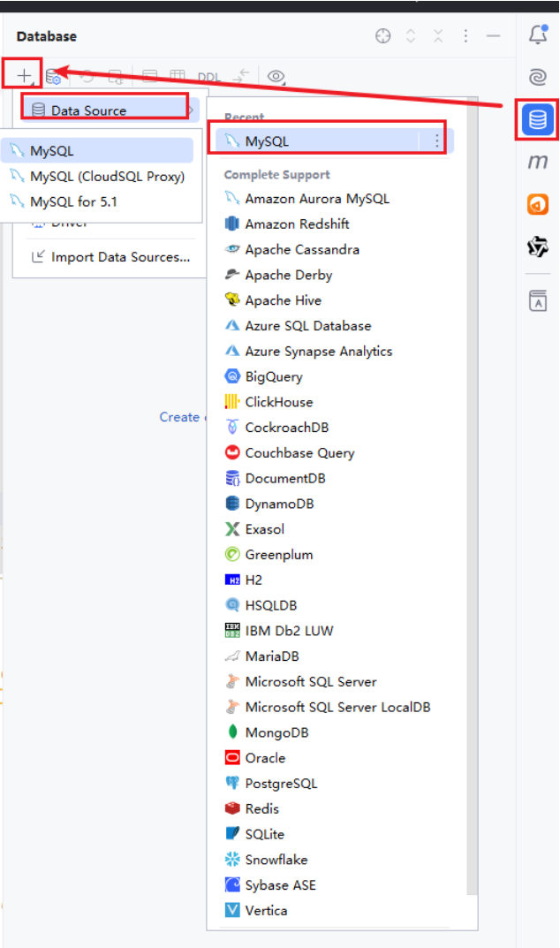The width and height of the screenshot is (560, 948).
Task: Click the crosshair Select Opened File icon
Action: 382,36
